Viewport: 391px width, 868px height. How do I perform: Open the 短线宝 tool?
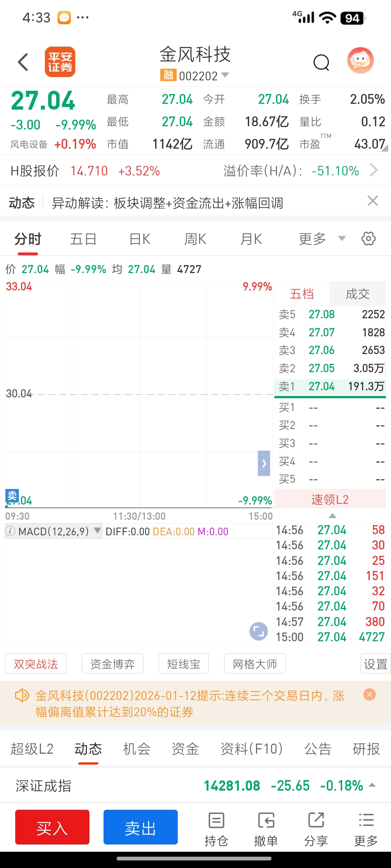184,664
